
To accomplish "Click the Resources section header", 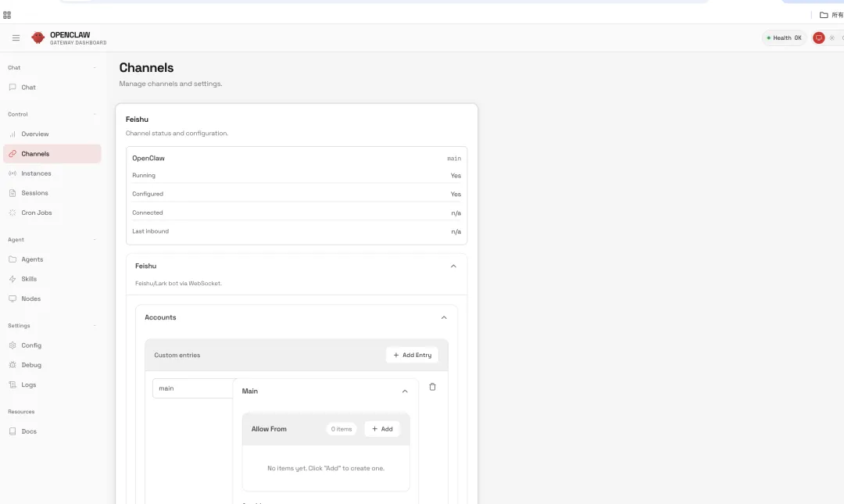I will pyautogui.click(x=21, y=412).
